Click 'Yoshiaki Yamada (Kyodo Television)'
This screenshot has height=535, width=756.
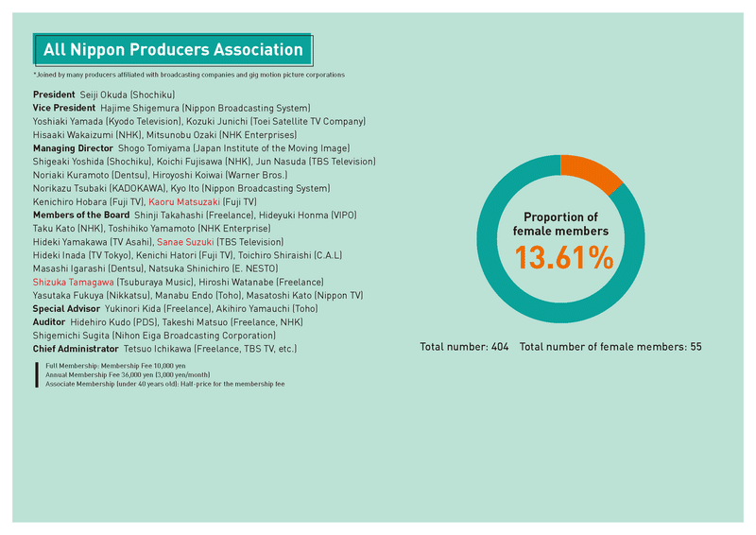pos(107,122)
